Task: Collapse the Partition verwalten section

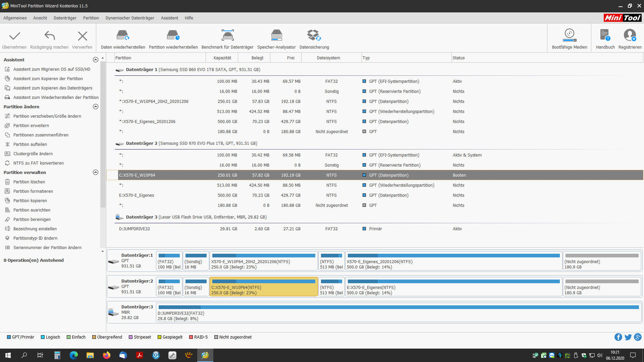Action: (x=96, y=172)
